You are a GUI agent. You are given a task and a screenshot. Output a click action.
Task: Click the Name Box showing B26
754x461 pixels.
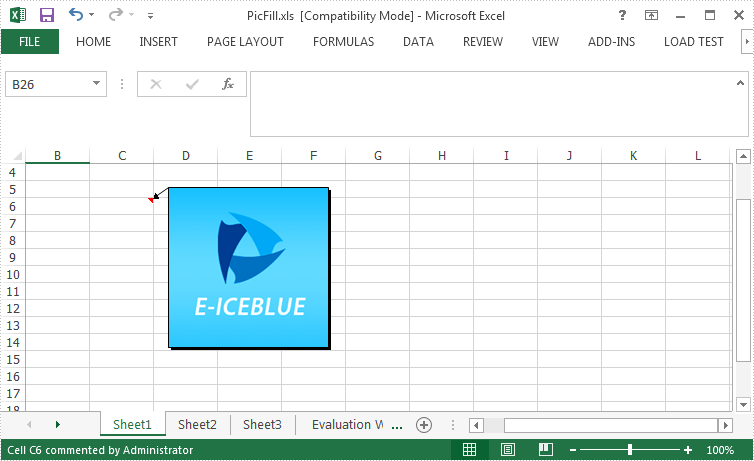tap(47, 84)
